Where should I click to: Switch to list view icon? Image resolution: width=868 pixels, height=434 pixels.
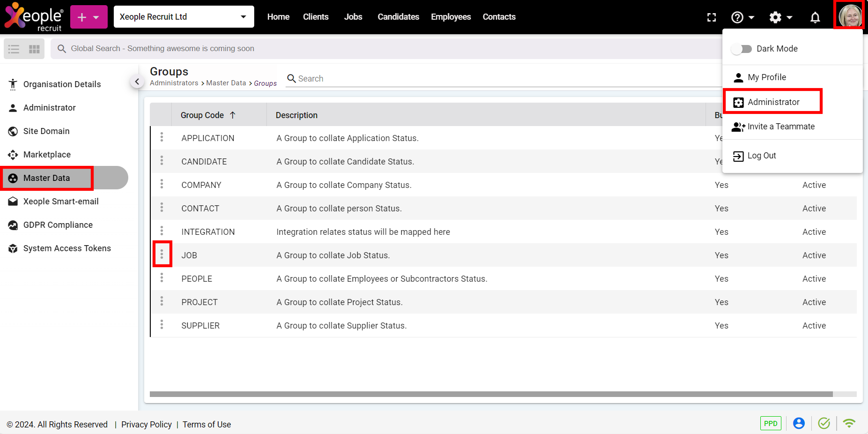point(14,49)
